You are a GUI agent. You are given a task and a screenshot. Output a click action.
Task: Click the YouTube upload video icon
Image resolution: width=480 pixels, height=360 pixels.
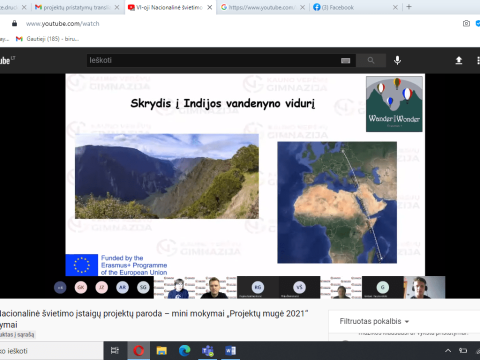(459, 60)
